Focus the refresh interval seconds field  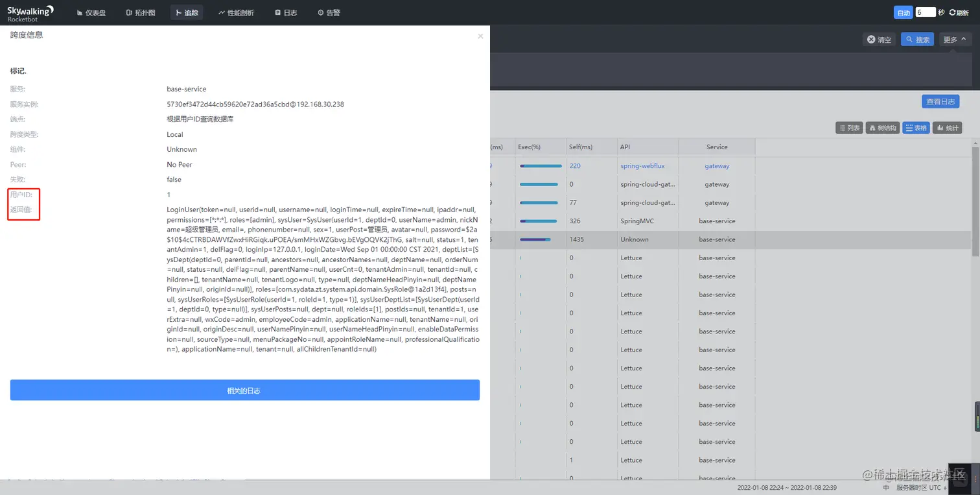click(x=926, y=12)
